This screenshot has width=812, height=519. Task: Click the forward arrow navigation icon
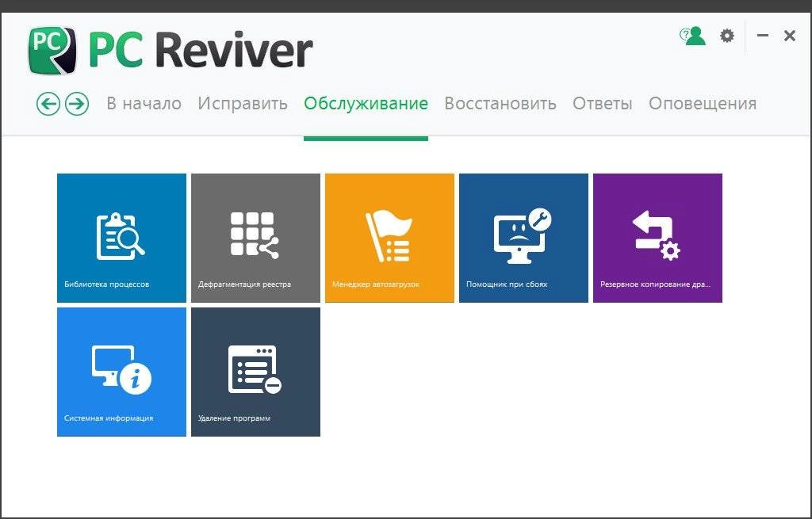(x=77, y=104)
